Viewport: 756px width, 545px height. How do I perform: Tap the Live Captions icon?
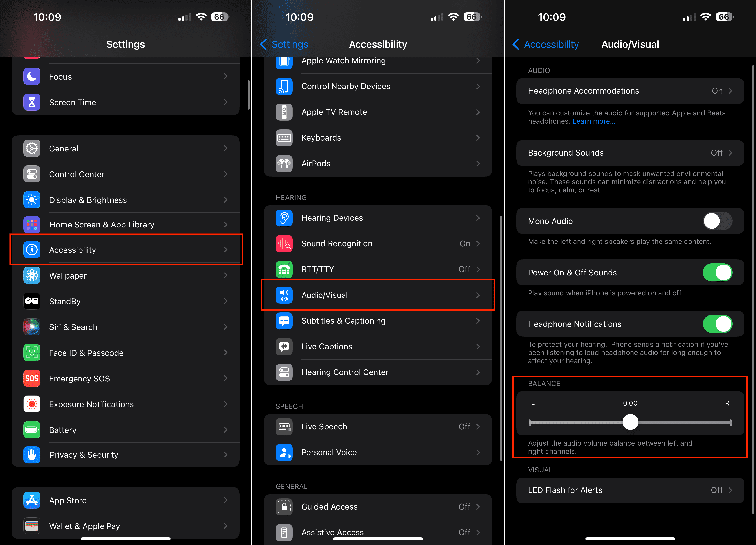tap(284, 346)
